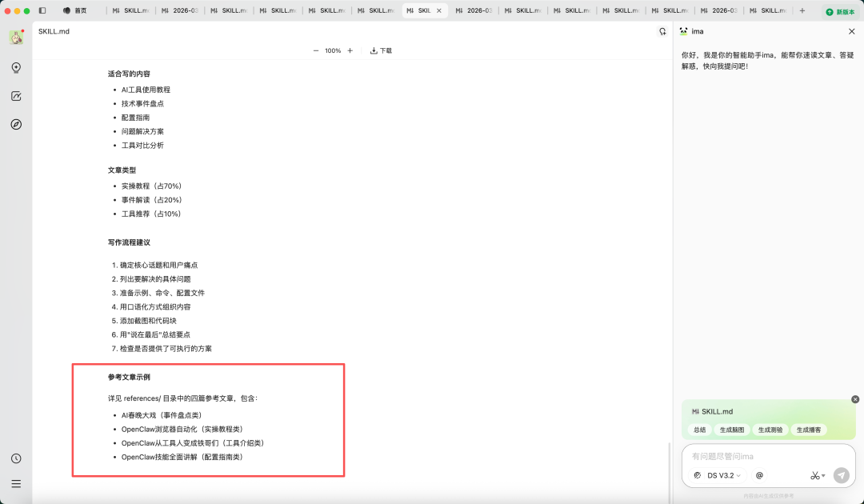The image size is (864, 504).
Task: Click the send arrow button
Action: pyautogui.click(x=842, y=475)
